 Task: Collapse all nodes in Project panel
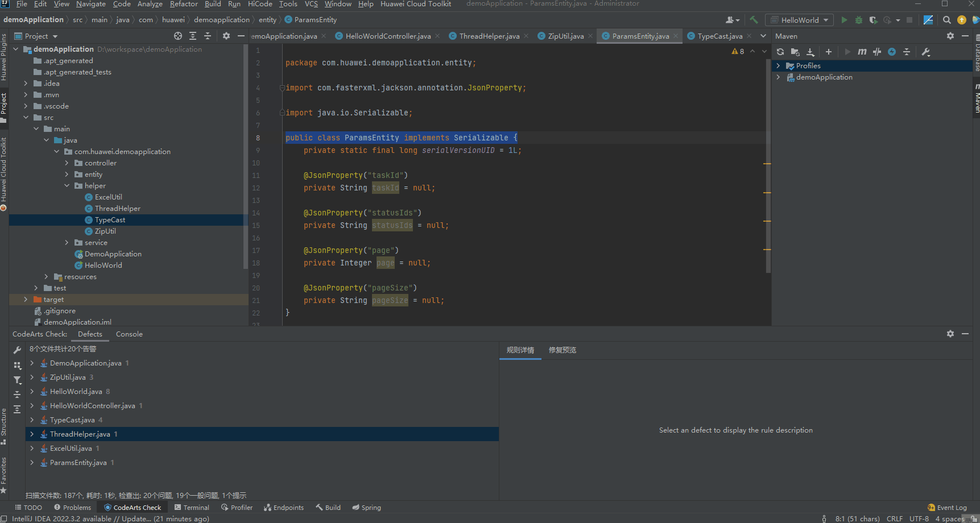[x=208, y=36]
